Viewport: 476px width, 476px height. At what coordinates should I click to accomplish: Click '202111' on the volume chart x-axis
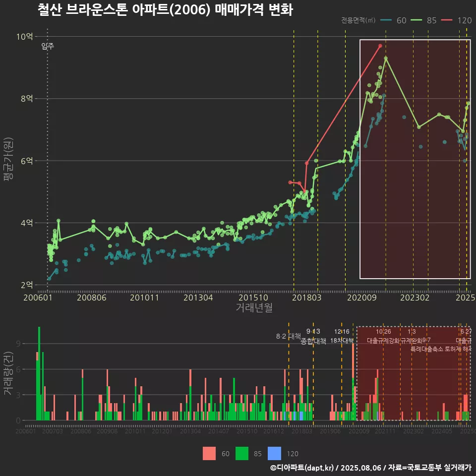(x=385, y=431)
